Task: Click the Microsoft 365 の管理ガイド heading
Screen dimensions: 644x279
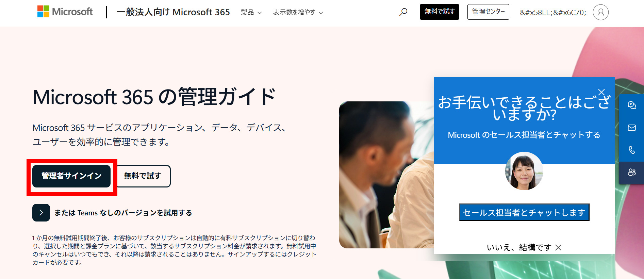Action: (x=154, y=97)
